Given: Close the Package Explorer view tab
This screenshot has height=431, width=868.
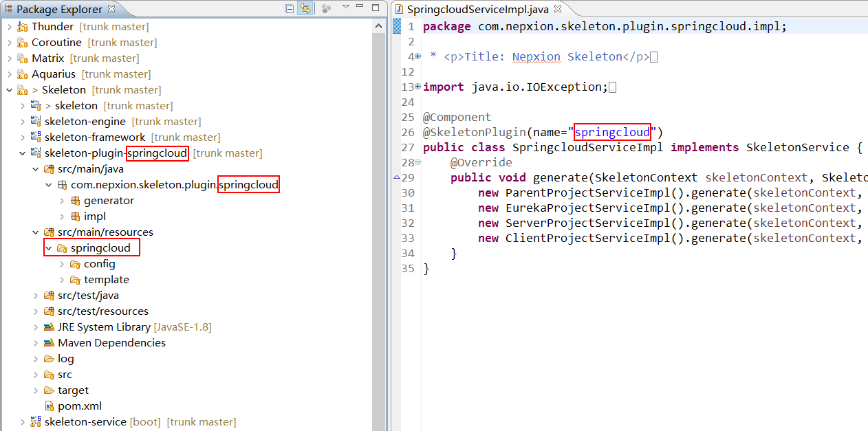Looking at the screenshot, I should tap(112, 9).
